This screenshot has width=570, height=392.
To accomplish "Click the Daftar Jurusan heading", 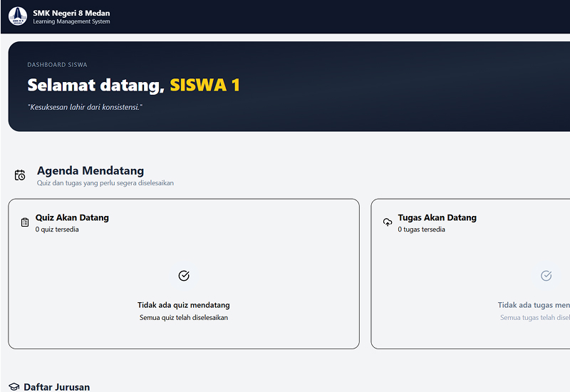I will pos(57,387).
